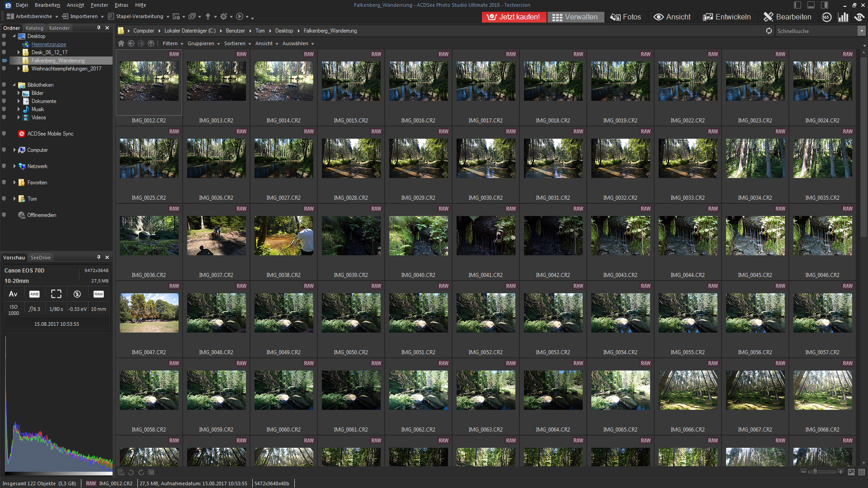Expand Weihnachtsempfehlungen_2017 folder
Screen dimensions: 868x488
pyautogui.click(x=19, y=69)
